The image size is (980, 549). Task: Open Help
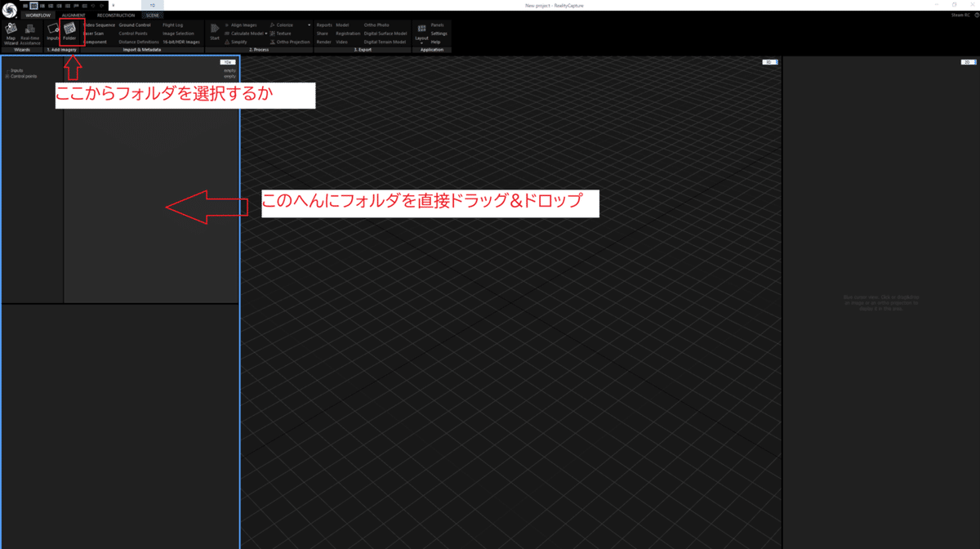435,42
